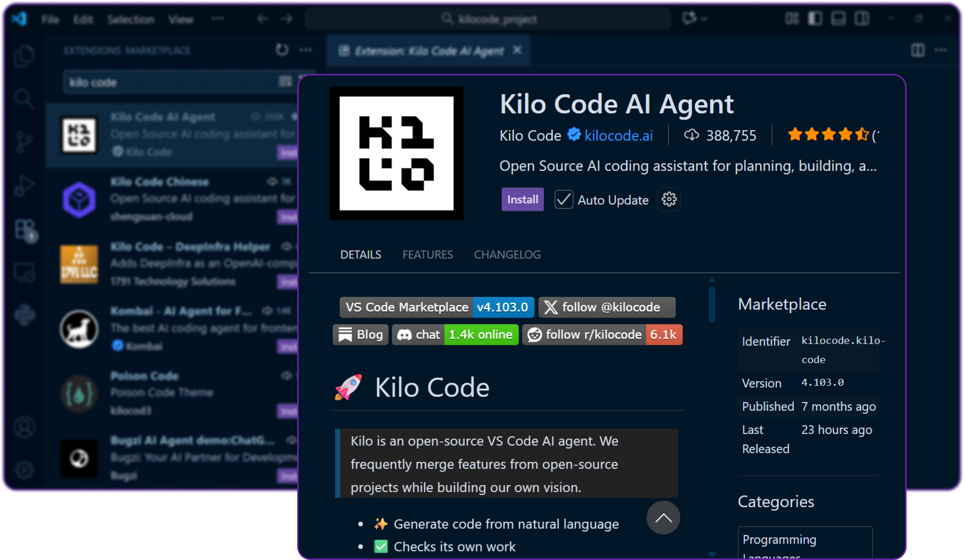Open extension settings gear beside Auto Update
Viewport: 964px width, 560px height.
(668, 199)
